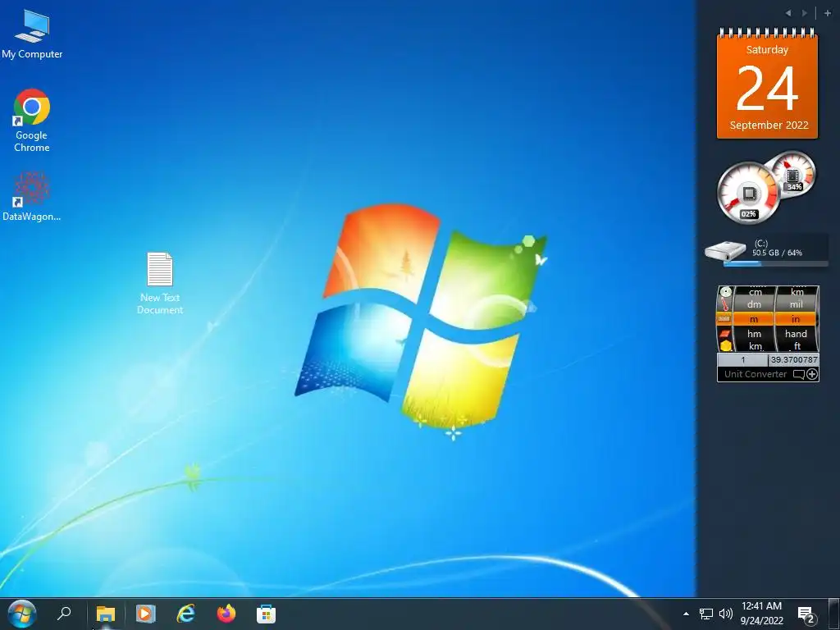Click the 'September 2022' text on calendar
Image resolution: width=840 pixels, height=630 pixels.
click(769, 126)
